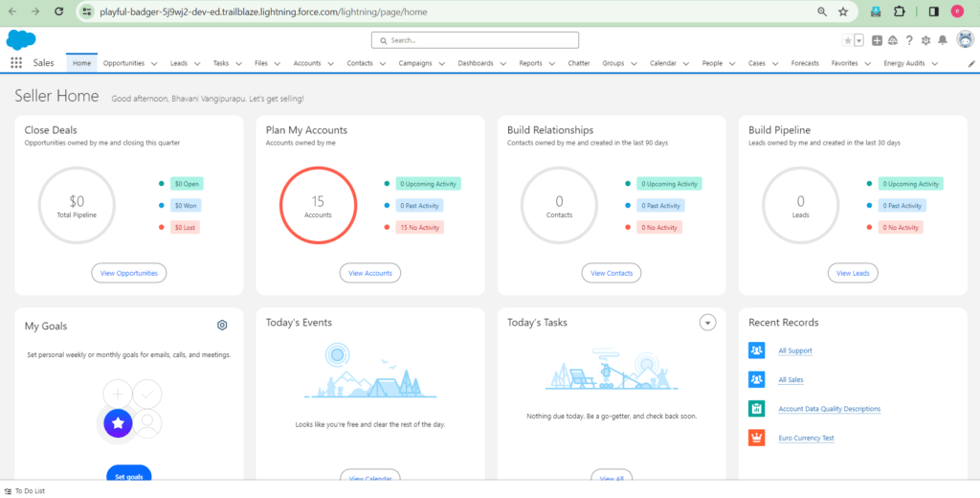View site information icon in address bar
980x498 pixels.
87,11
